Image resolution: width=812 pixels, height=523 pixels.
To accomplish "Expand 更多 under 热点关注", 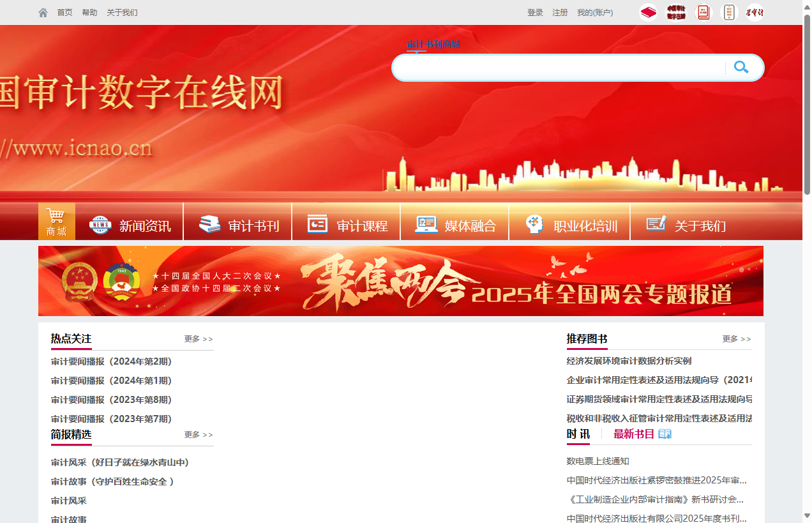I will (198, 338).
